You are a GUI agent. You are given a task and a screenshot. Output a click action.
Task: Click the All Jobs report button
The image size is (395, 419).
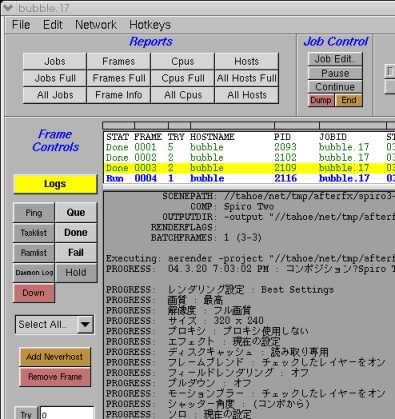(55, 95)
